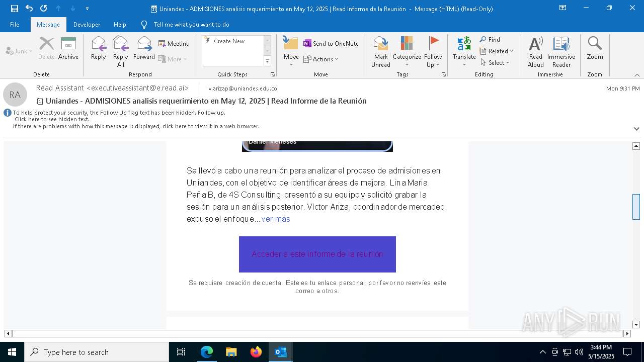Image resolution: width=644 pixels, height=362 pixels.
Task: Launch Firefox from the taskbar
Action: [x=256, y=352]
